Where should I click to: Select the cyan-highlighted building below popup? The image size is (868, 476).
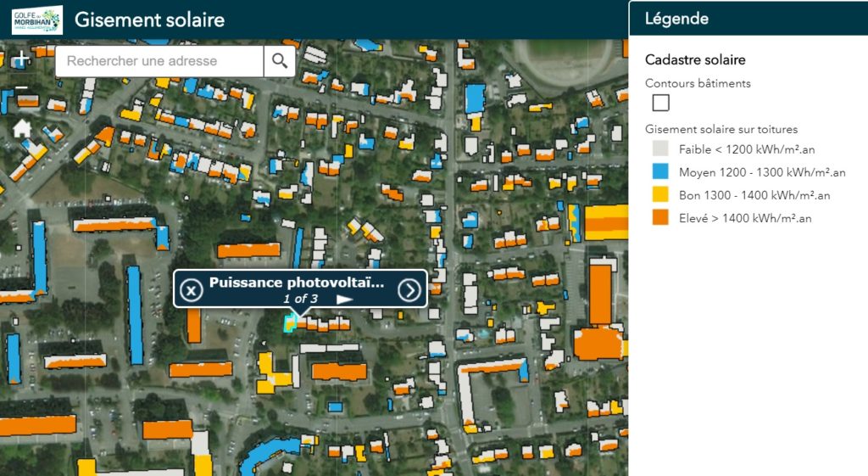(x=289, y=323)
